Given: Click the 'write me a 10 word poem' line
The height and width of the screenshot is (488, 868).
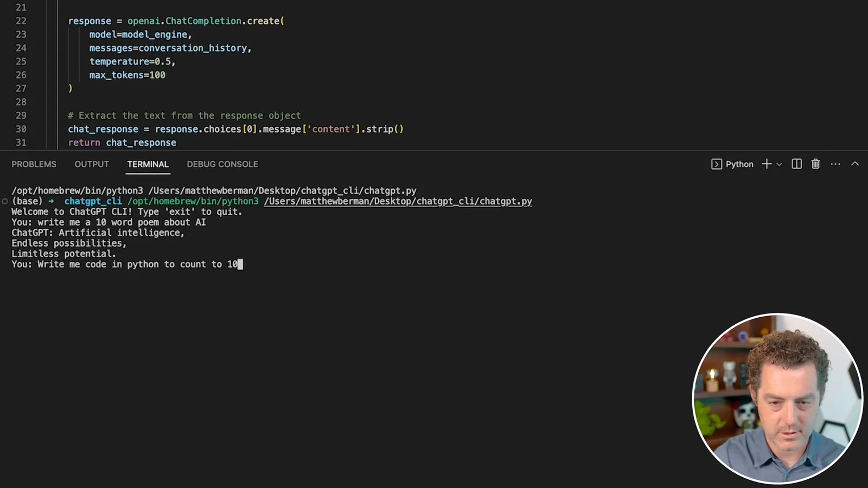Looking at the screenshot, I should click(108, 222).
